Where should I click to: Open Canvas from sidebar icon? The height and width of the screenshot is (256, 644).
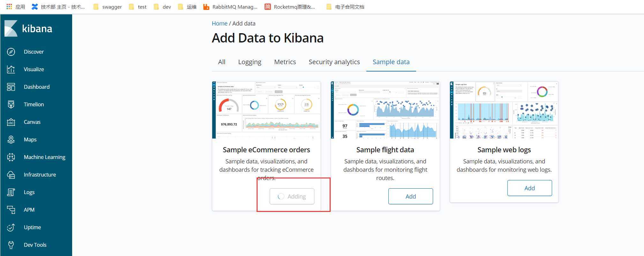[x=11, y=122]
